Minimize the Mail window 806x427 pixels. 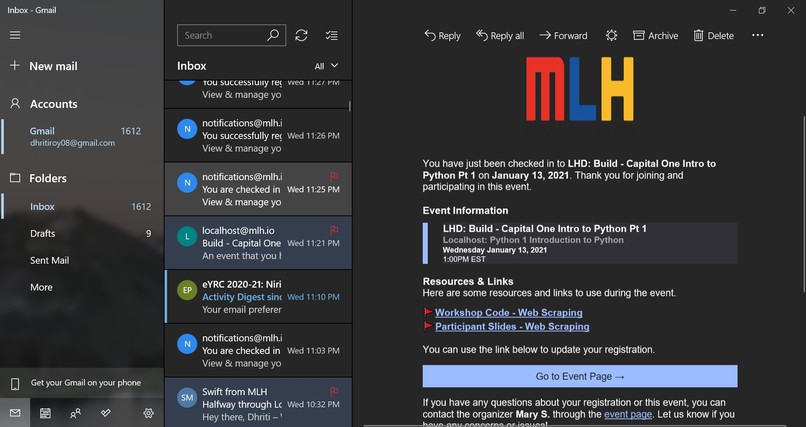coord(733,10)
